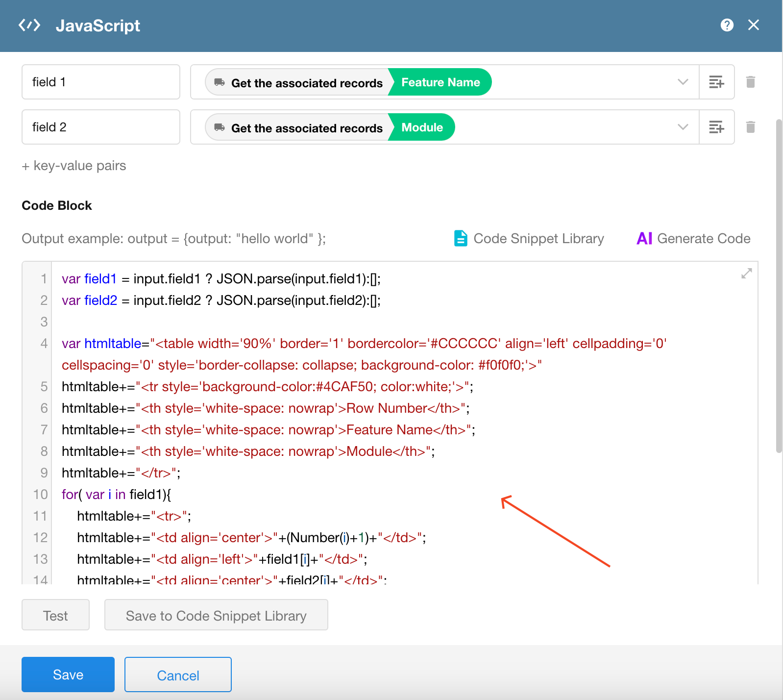
Task: Delete the field 2 key-value pair
Action: pos(750,127)
